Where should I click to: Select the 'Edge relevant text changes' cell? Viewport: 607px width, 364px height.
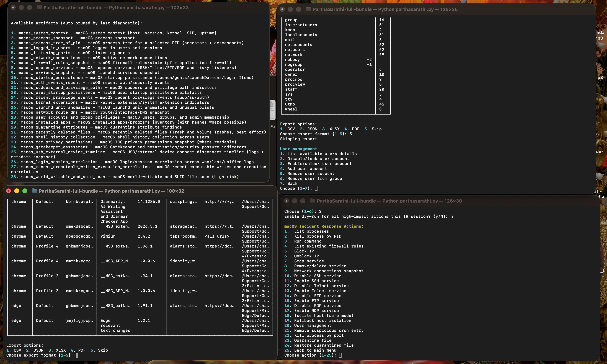tap(115, 325)
